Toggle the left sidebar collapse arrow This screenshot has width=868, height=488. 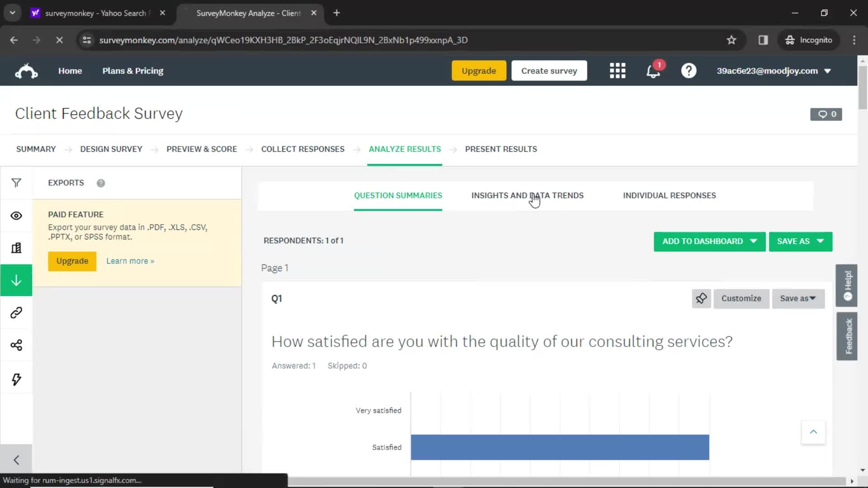[16, 460]
